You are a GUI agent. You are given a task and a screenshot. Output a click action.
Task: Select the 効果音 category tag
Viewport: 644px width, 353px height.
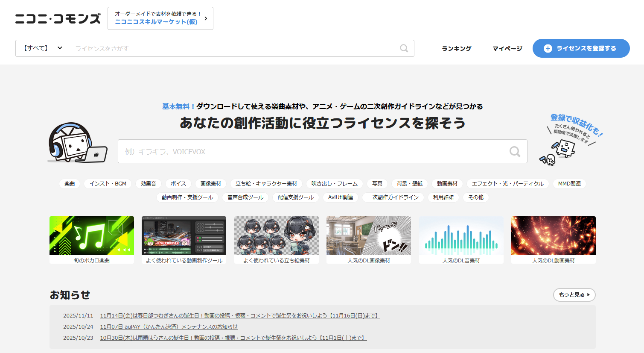point(149,184)
